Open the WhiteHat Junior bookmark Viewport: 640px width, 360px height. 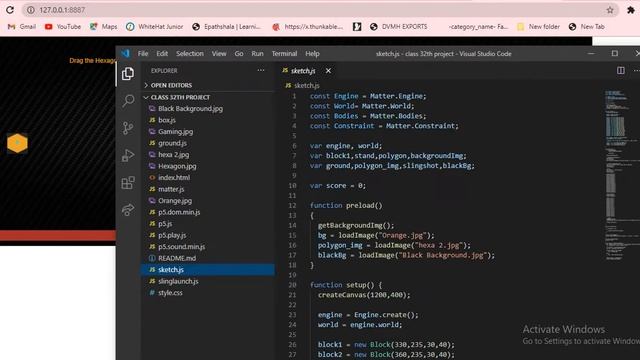coord(154,27)
